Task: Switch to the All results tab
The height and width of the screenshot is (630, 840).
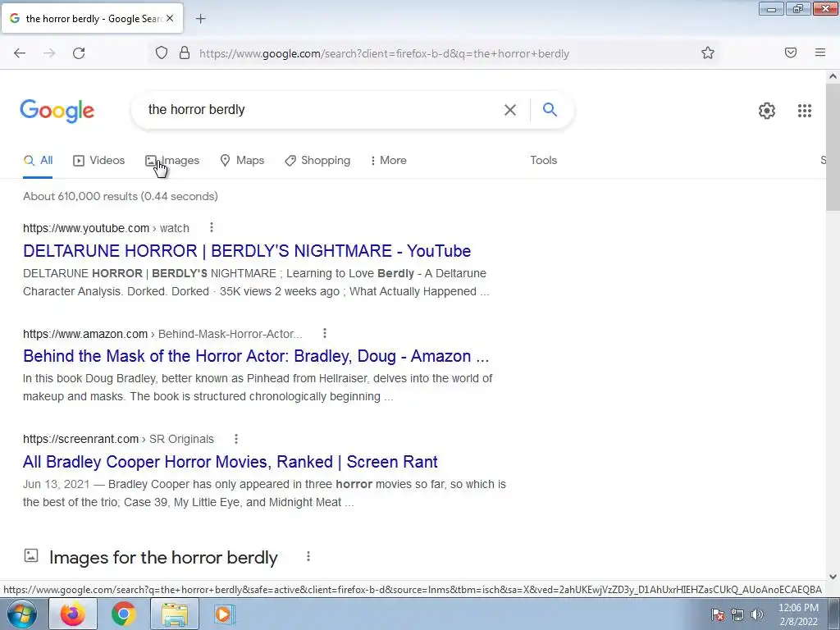Action: tap(38, 160)
